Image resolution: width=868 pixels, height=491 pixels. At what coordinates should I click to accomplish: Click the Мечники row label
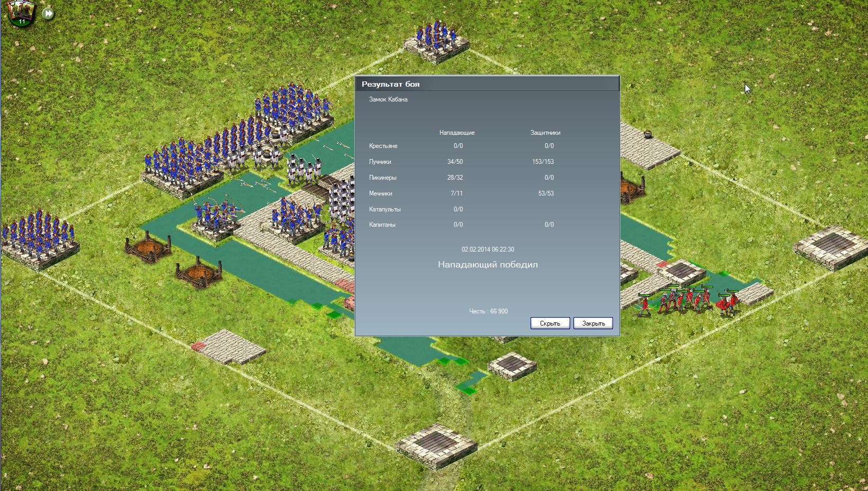[x=381, y=193]
